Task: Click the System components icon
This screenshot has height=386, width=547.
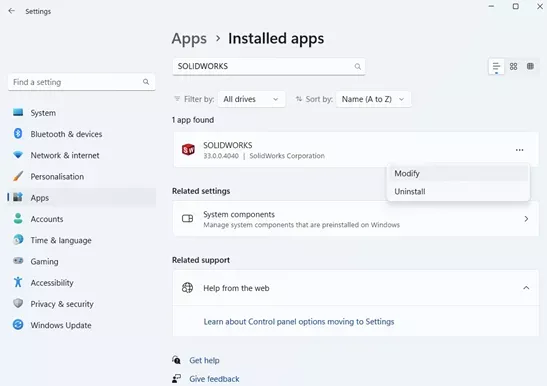Action: (188, 219)
